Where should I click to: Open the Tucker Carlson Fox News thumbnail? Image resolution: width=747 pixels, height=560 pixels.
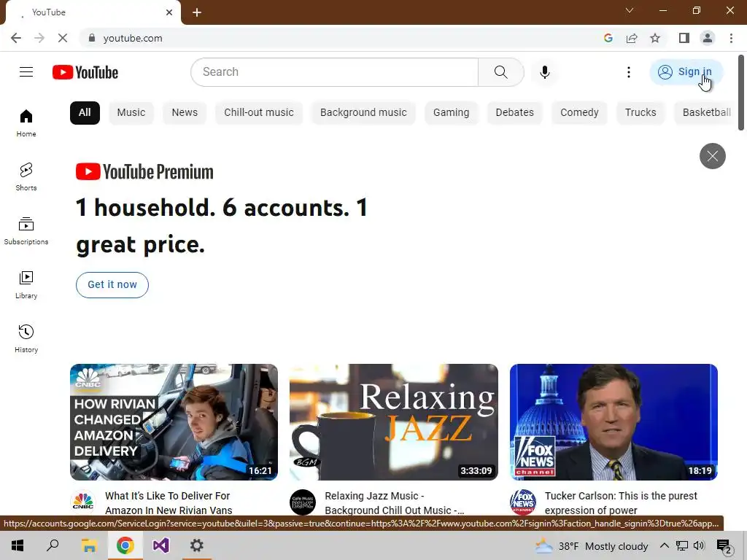coord(614,422)
